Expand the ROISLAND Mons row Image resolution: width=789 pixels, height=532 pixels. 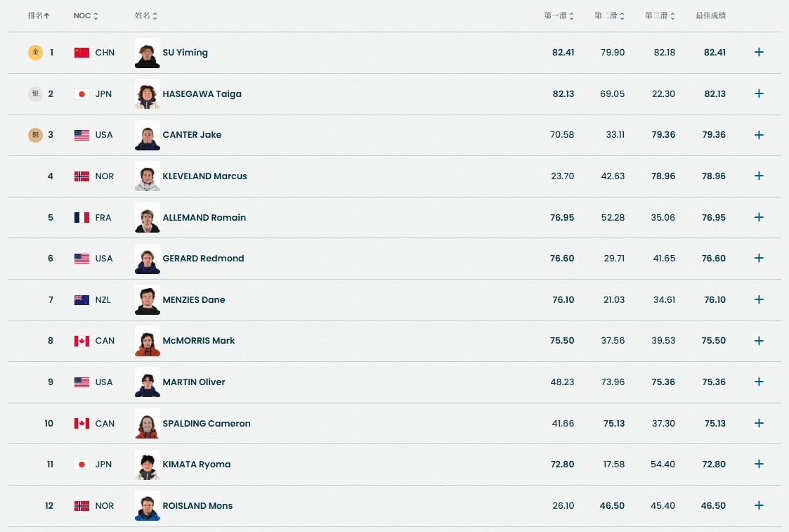click(x=759, y=505)
